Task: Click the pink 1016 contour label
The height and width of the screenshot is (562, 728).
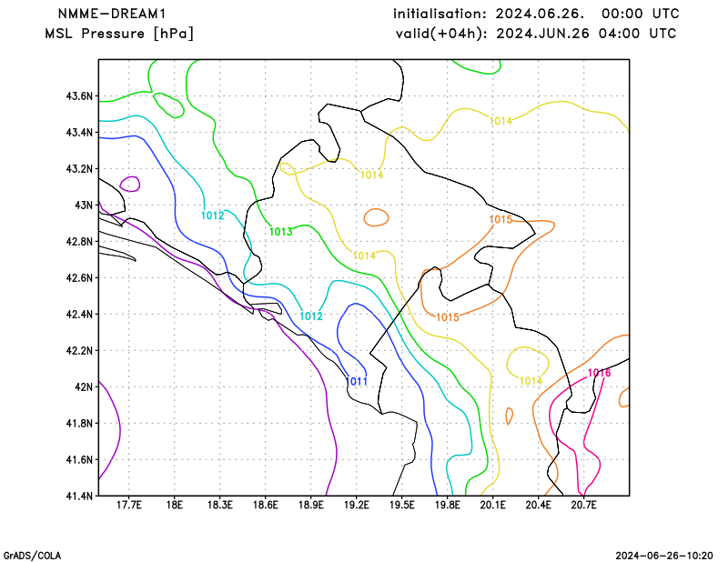Action: [599, 373]
